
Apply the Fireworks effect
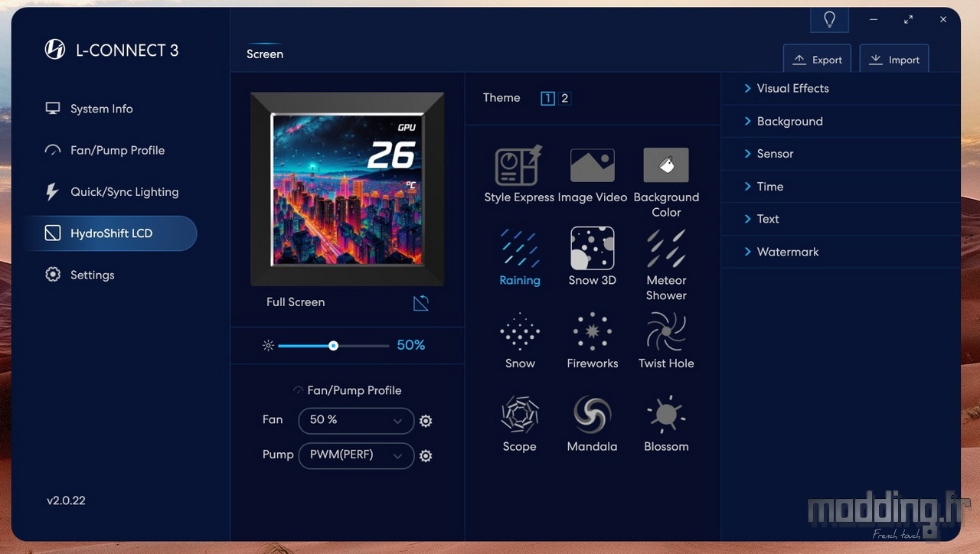tap(592, 332)
